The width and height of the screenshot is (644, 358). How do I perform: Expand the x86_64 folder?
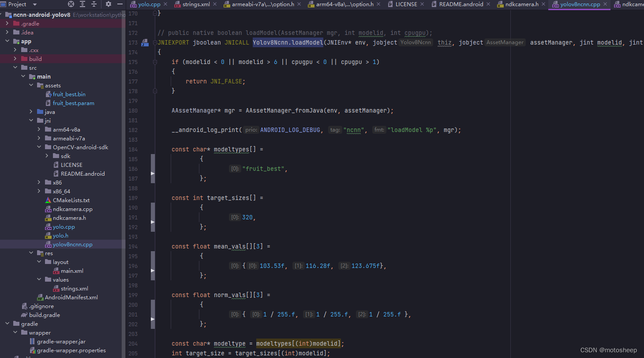39,191
